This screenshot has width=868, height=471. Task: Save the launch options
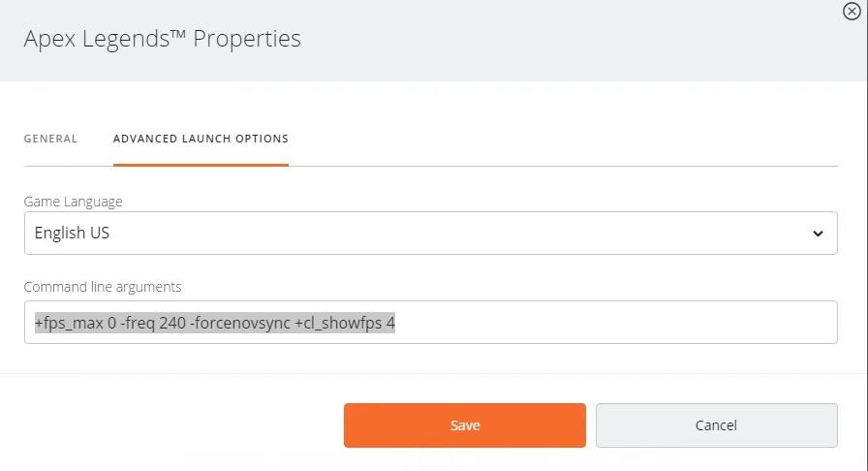tap(464, 425)
